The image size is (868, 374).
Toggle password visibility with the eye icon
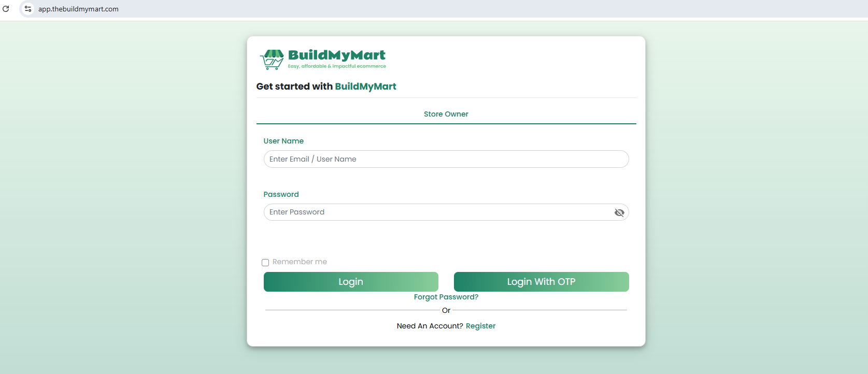(x=619, y=212)
